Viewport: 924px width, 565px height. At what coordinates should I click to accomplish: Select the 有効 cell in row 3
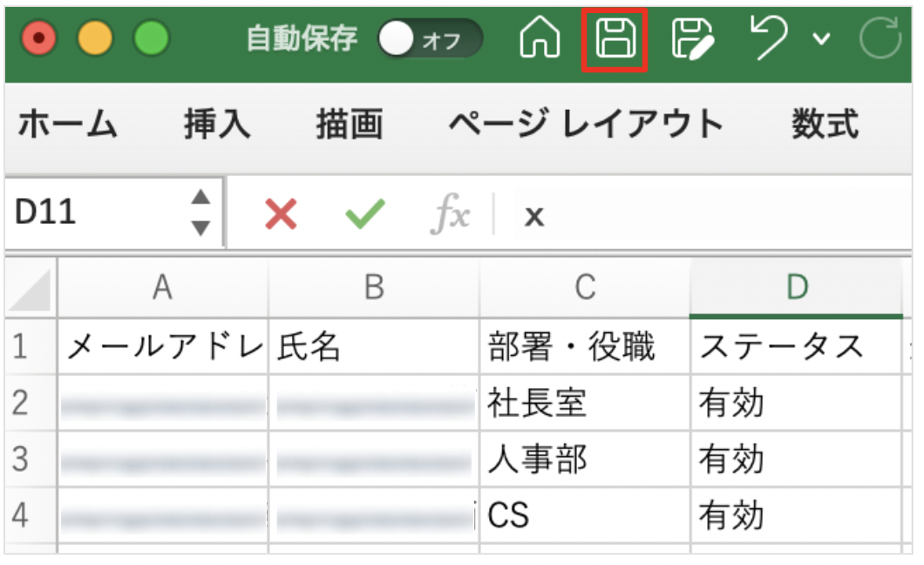[796, 459]
